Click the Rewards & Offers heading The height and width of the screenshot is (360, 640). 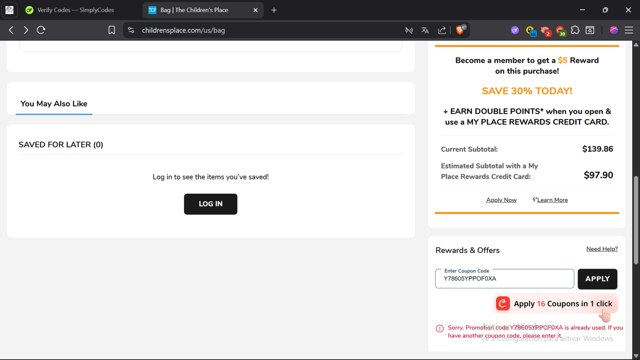pos(467,250)
